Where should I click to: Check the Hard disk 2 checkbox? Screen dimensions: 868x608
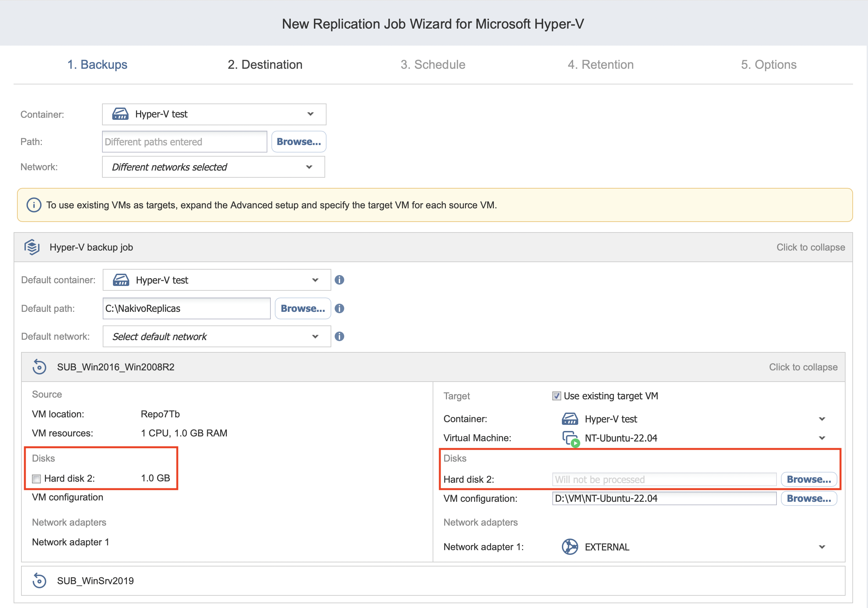[x=37, y=479]
